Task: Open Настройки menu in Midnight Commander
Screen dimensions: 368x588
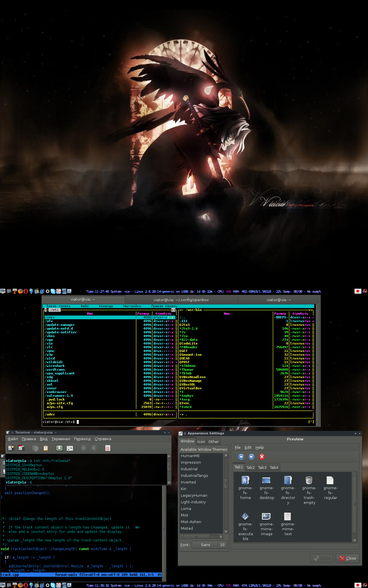Action: click(132, 306)
